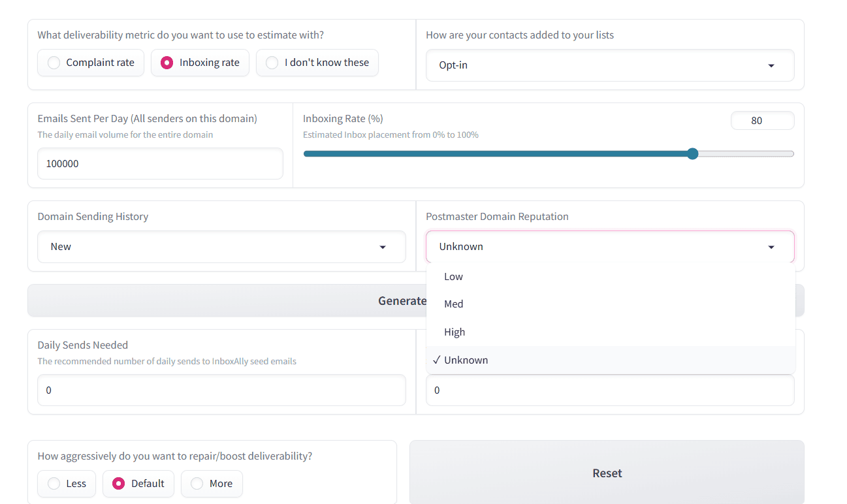
Task: Click the Opt-in dropdown arrow icon
Action: point(771,66)
